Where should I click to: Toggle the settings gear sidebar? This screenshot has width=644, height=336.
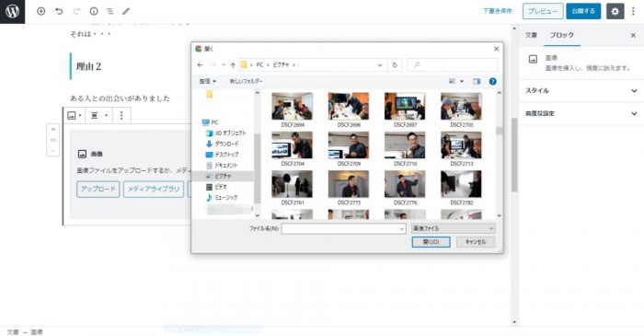tap(615, 11)
